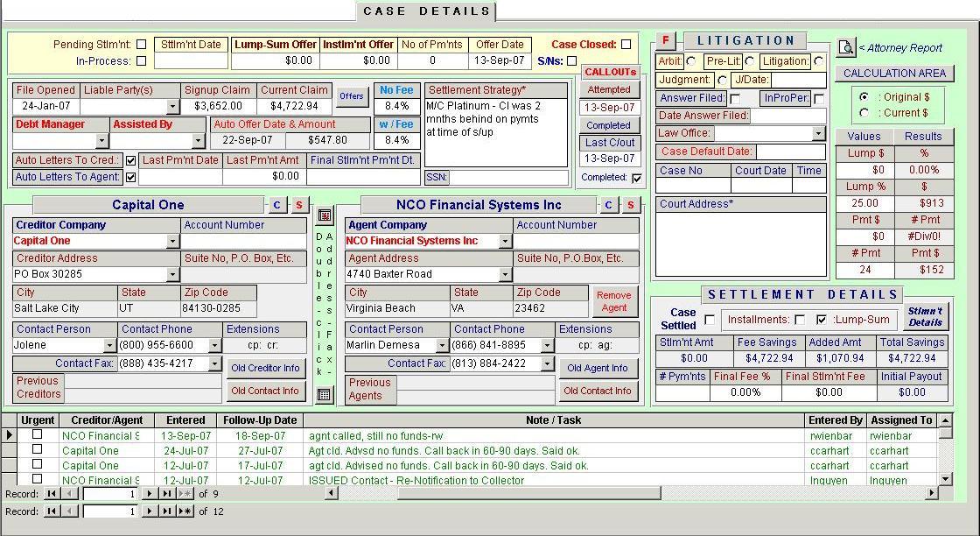This screenshot has height=536, width=980.
Task: Select Original $ radio option
Action: (864, 97)
